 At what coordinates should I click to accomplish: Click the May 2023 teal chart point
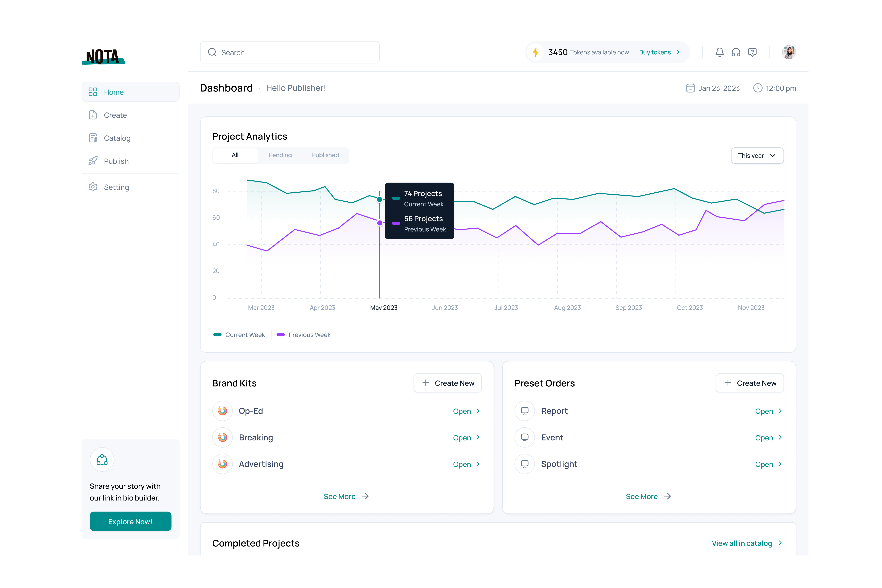click(x=379, y=200)
